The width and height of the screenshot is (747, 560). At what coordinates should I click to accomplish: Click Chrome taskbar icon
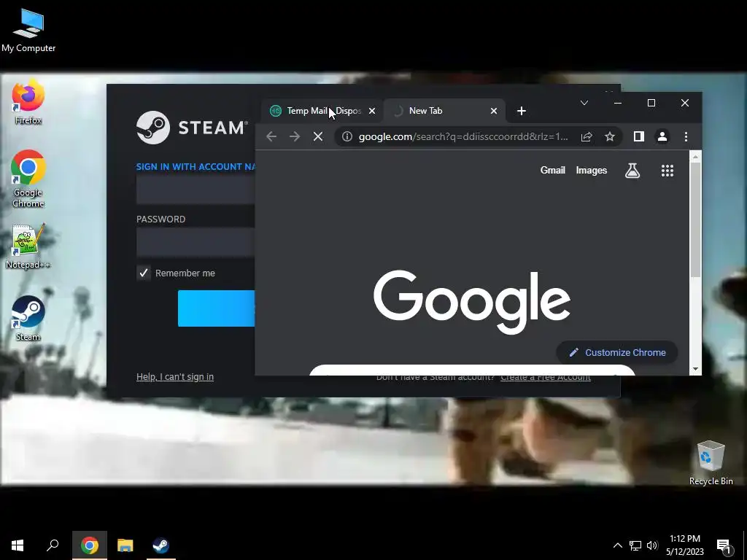90,545
